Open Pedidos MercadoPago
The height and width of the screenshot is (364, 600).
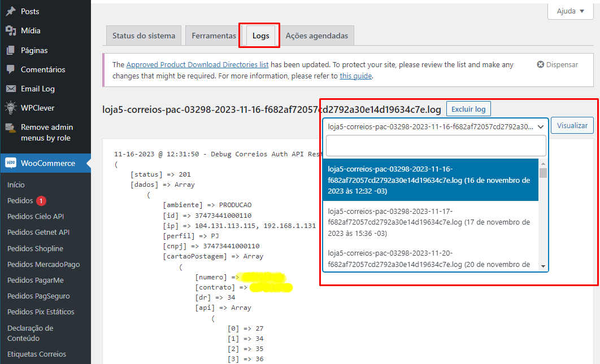(x=44, y=264)
